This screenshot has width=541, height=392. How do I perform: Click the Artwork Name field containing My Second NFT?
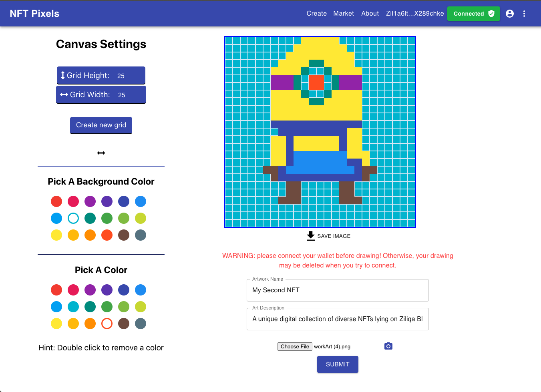338,290
